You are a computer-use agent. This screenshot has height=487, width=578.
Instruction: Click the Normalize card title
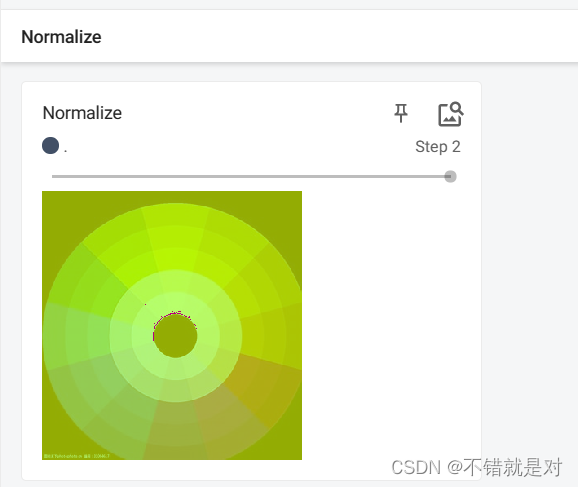82,113
